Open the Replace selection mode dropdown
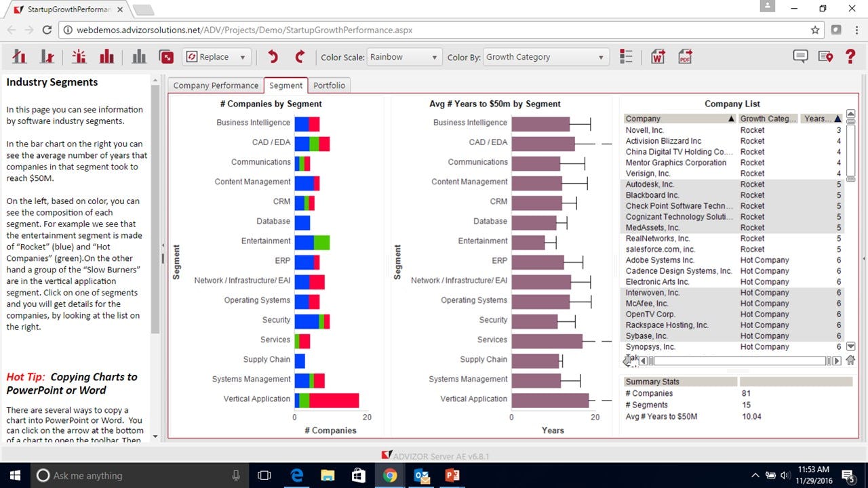Image resolution: width=868 pixels, height=488 pixels. [216, 57]
